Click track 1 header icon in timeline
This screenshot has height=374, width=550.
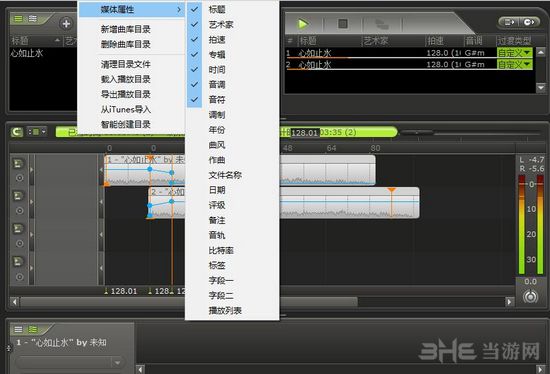click(x=18, y=163)
